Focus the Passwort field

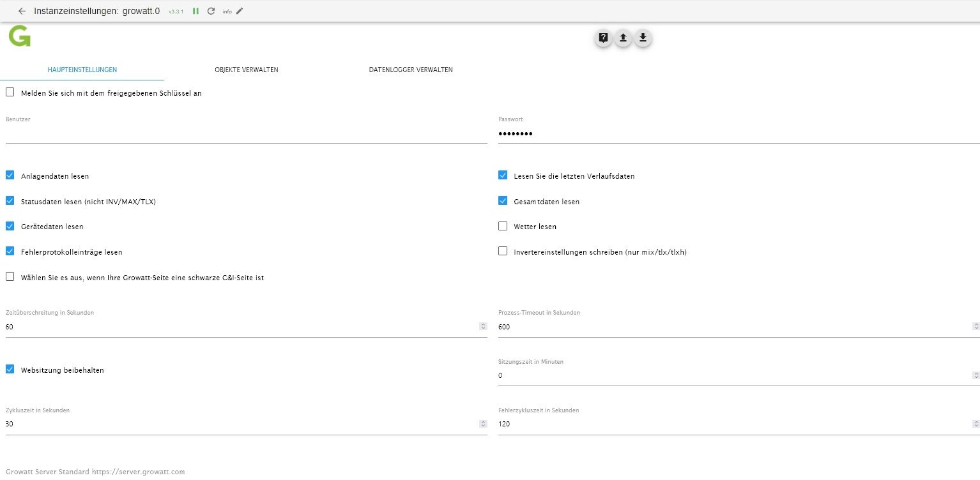point(739,134)
